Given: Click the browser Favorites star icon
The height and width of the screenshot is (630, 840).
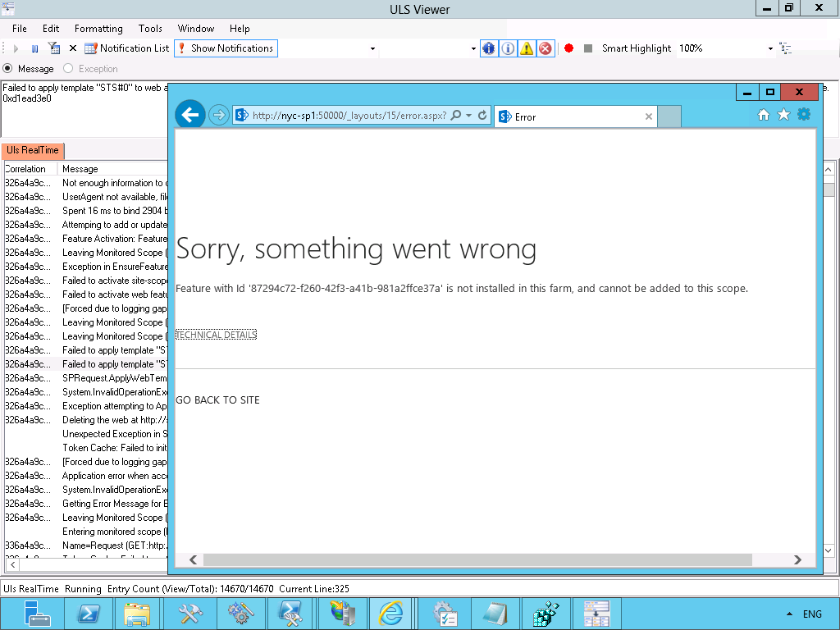Looking at the screenshot, I should tap(783, 115).
